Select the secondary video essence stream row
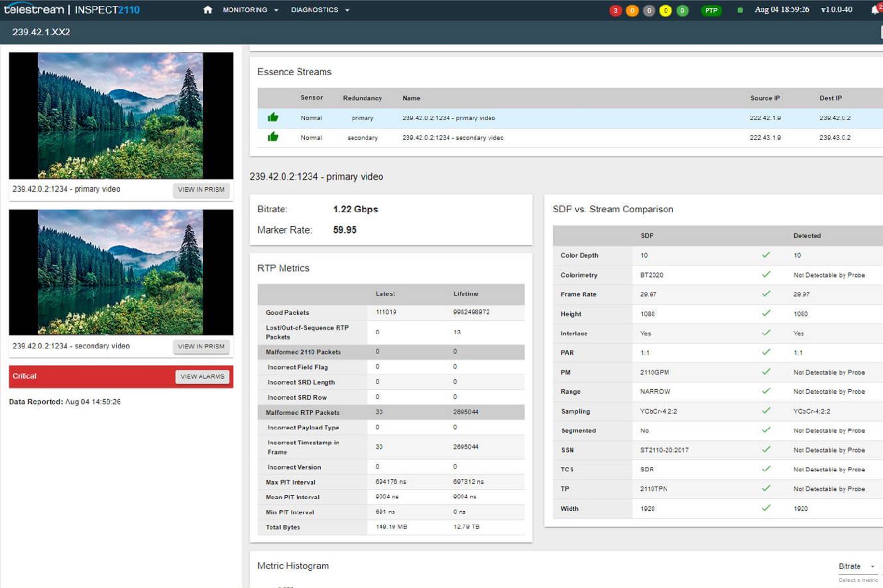This screenshot has width=883, height=588. [x=570, y=138]
